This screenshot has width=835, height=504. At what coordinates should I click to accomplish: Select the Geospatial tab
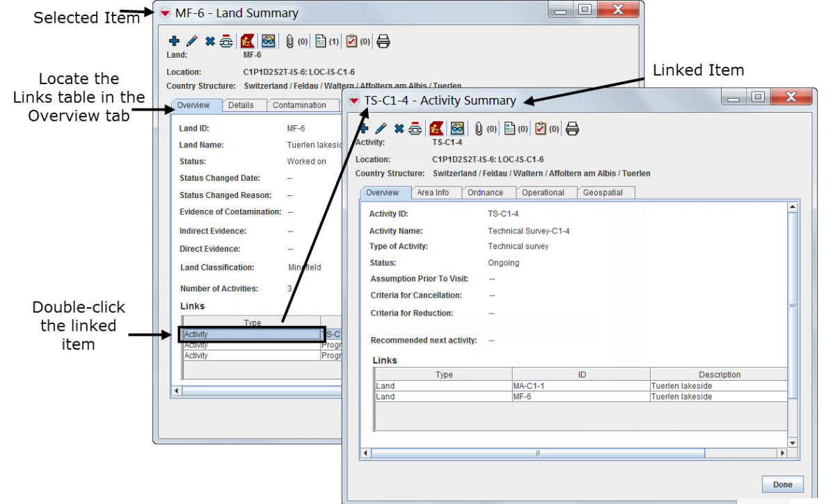point(603,193)
